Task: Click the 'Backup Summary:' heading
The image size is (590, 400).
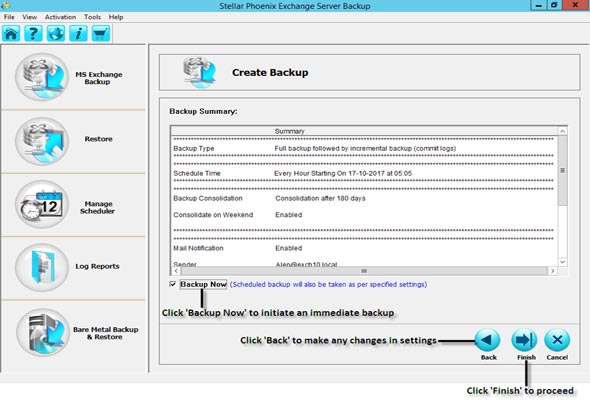Action: point(203,111)
